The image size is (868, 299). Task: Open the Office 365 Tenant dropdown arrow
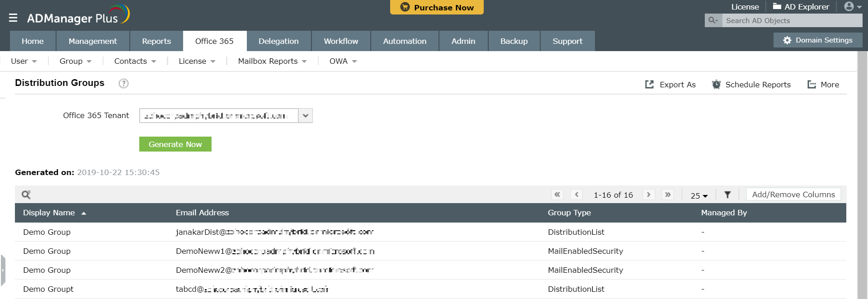click(x=306, y=116)
